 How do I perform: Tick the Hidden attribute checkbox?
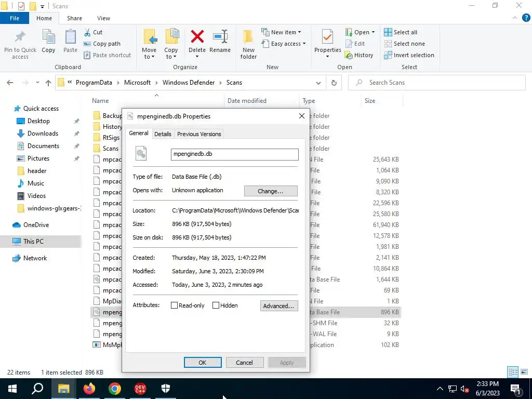coord(216,305)
